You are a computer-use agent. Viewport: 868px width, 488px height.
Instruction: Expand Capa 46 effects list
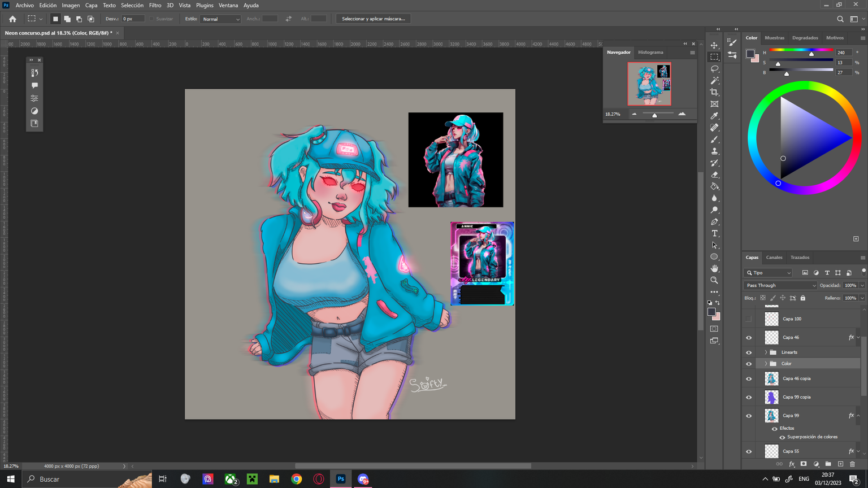coord(858,338)
